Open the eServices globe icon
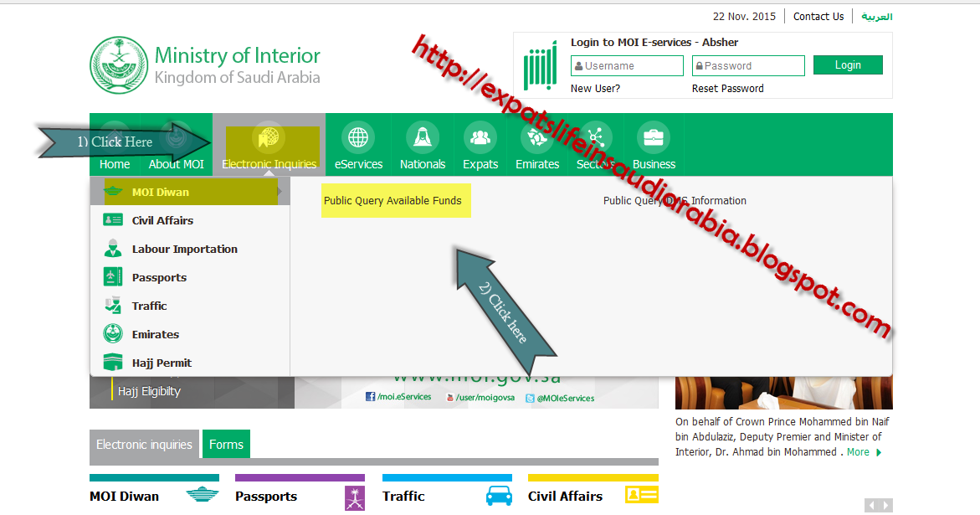This screenshot has height=515, width=980. pyautogui.click(x=358, y=136)
